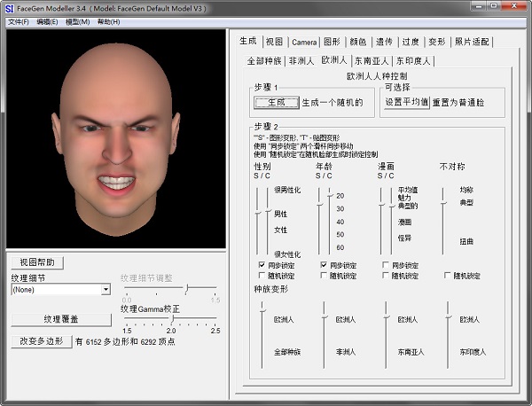The image size is (532, 406).
Task: Click the 视图帮助 button
Action: pos(37,262)
